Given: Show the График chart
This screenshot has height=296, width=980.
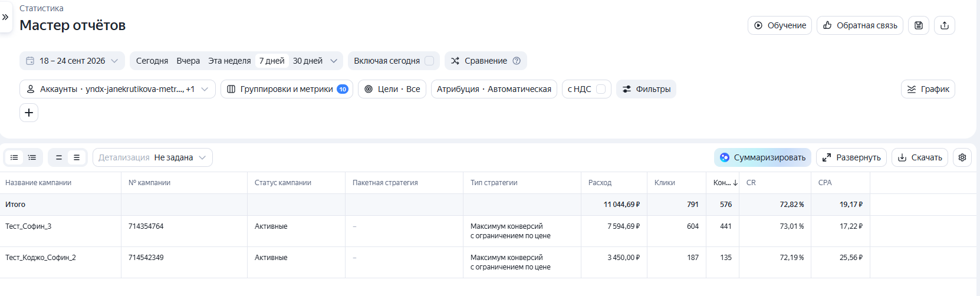Looking at the screenshot, I should coord(928,89).
